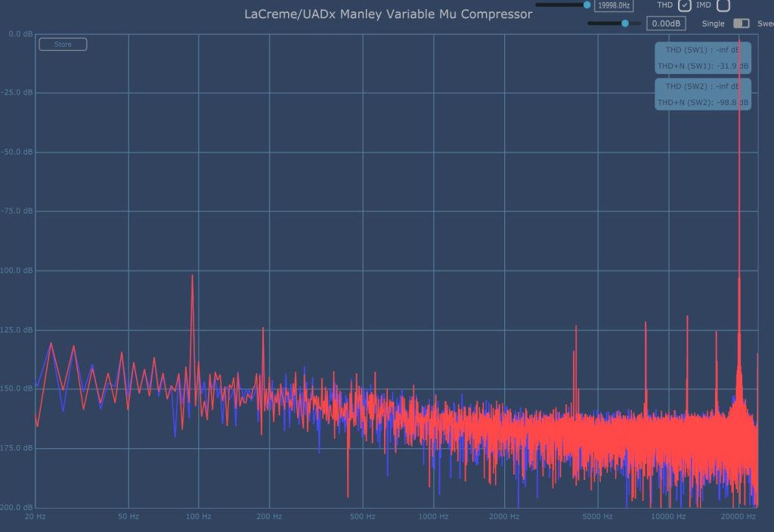
Task: Click the frequency slider handle
Action: click(587, 5)
